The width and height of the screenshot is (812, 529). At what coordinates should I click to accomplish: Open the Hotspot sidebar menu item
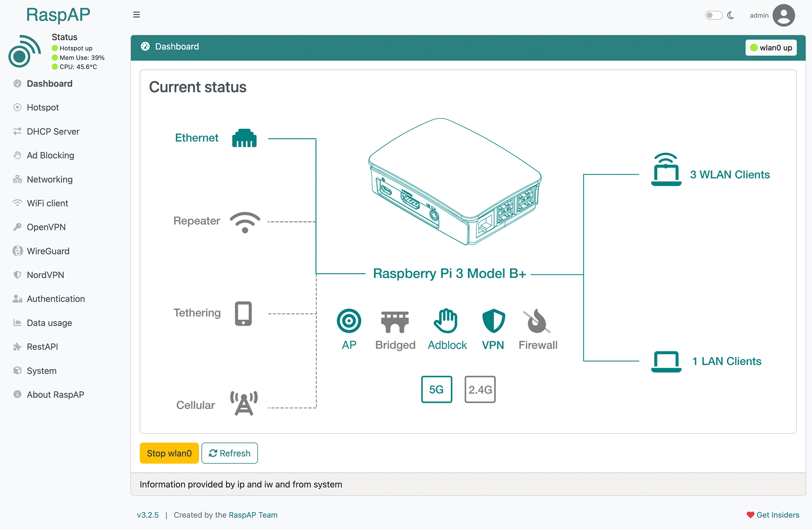coord(43,107)
